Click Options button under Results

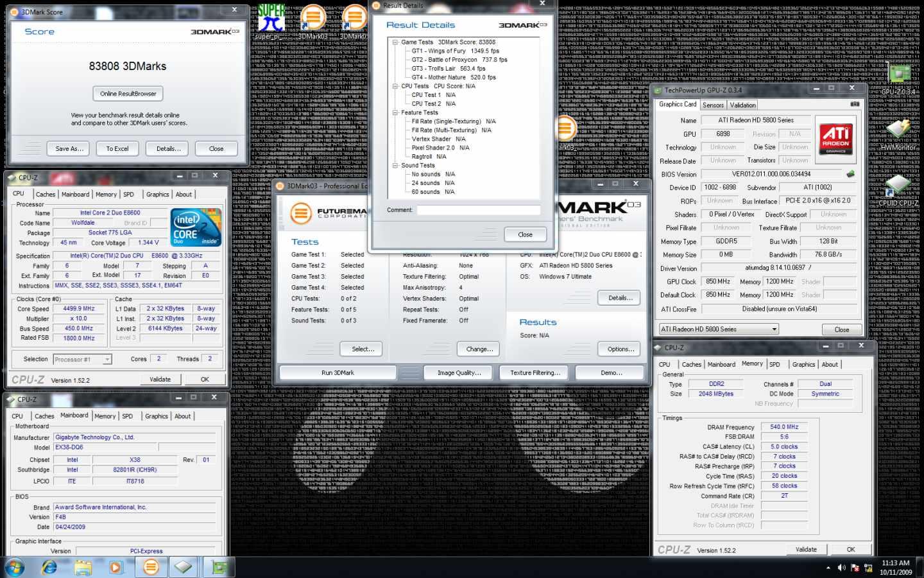point(620,349)
